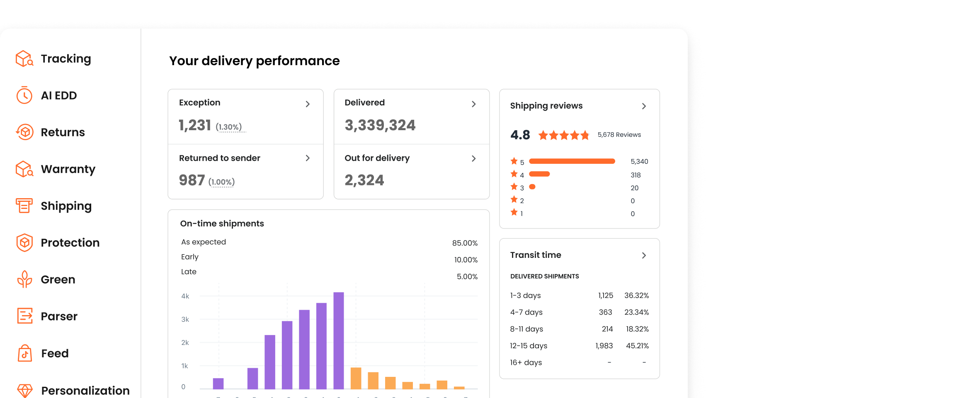The width and height of the screenshot is (980, 398).
Task: Click the Feed shopping bag icon
Action: pyautogui.click(x=24, y=353)
